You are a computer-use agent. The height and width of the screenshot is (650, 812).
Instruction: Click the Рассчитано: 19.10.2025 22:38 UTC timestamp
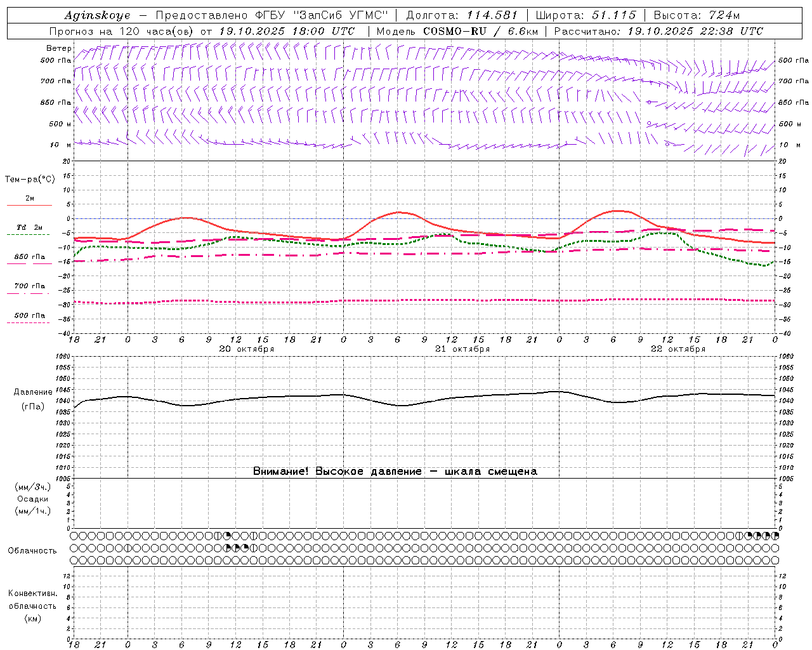click(658, 31)
